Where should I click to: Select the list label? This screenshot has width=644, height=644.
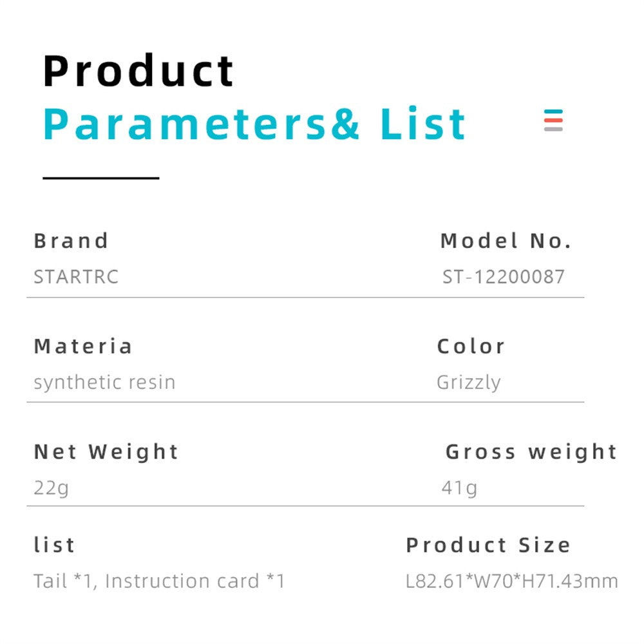tap(54, 545)
